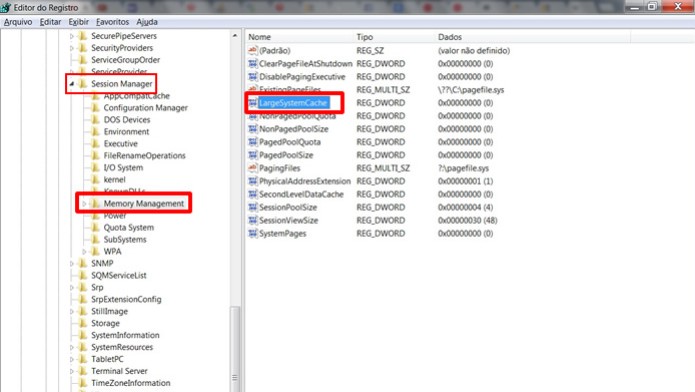The image size is (695, 392).
Task: Select the SystemInformation key label
Action: [x=125, y=335]
